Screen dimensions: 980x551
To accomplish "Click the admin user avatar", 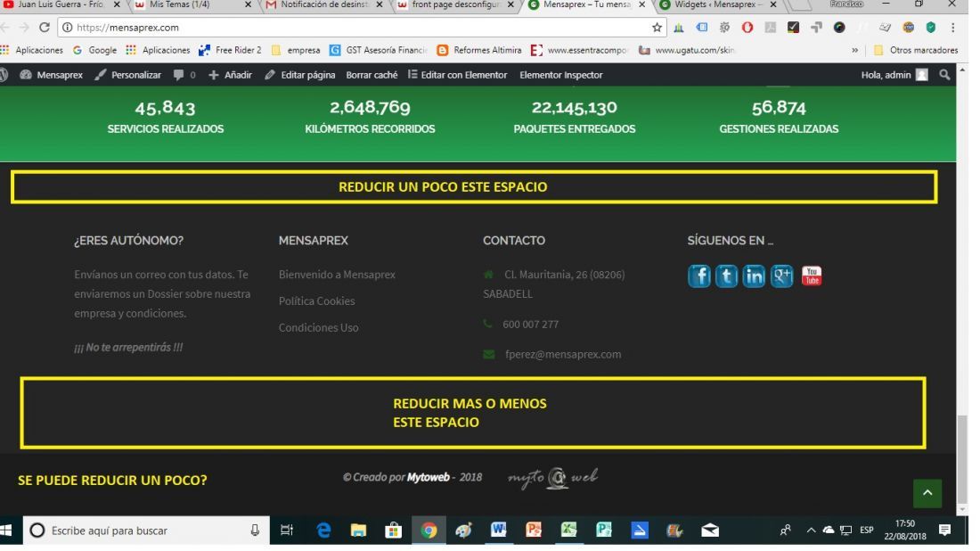I will point(922,74).
